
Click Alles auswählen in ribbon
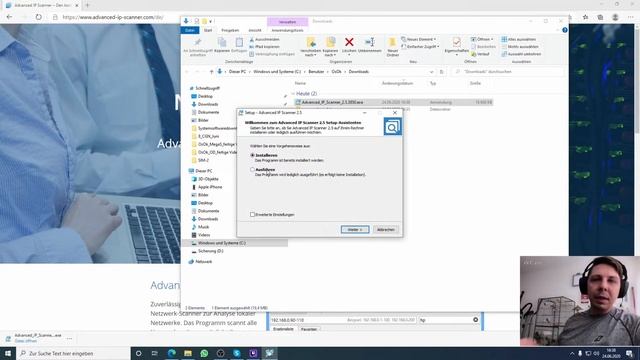[518, 39]
